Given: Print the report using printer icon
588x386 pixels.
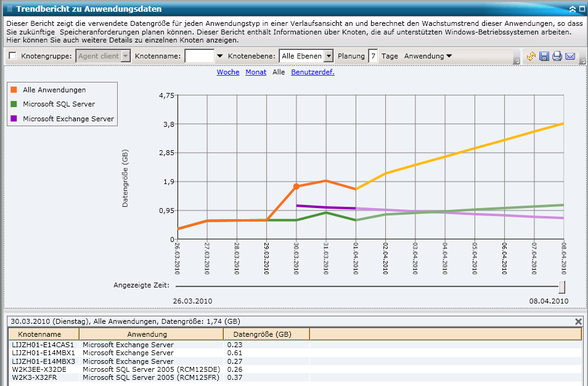Looking at the screenshot, I should pyautogui.click(x=557, y=57).
